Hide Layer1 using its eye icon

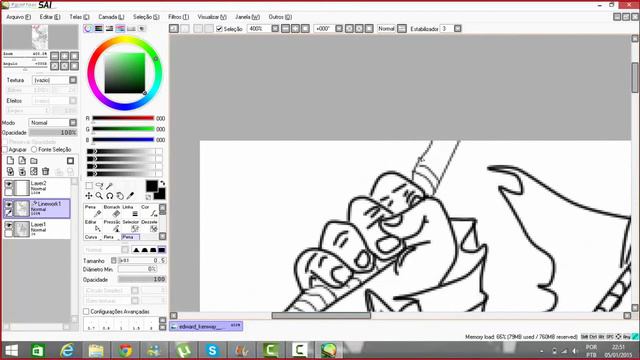click(8, 225)
